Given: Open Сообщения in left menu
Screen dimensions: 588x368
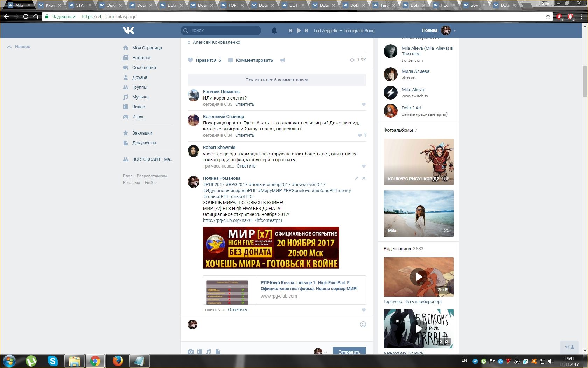Looking at the screenshot, I should pos(144,68).
